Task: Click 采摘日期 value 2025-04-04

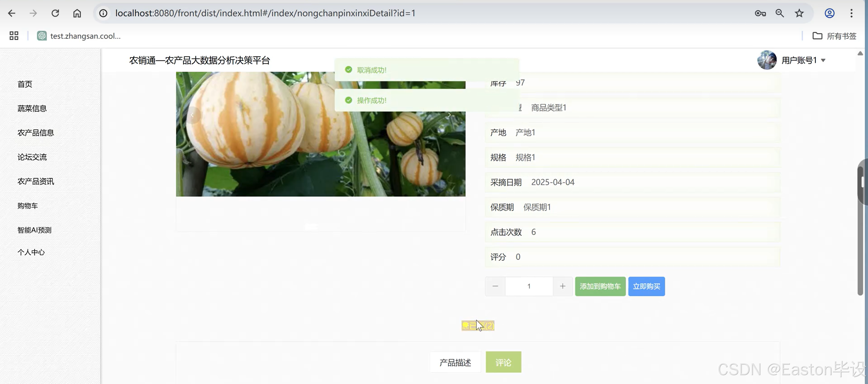Action: pyautogui.click(x=553, y=182)
